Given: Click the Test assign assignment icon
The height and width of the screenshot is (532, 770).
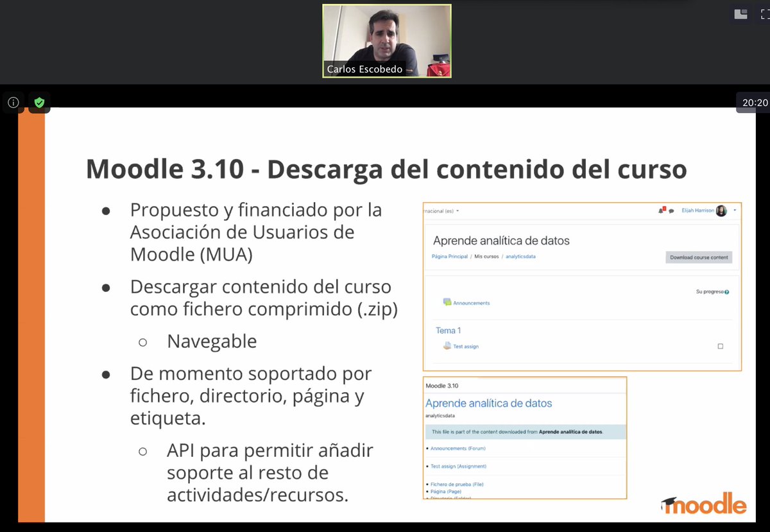Looking at the screenshot, I should [x=447, y=346].
